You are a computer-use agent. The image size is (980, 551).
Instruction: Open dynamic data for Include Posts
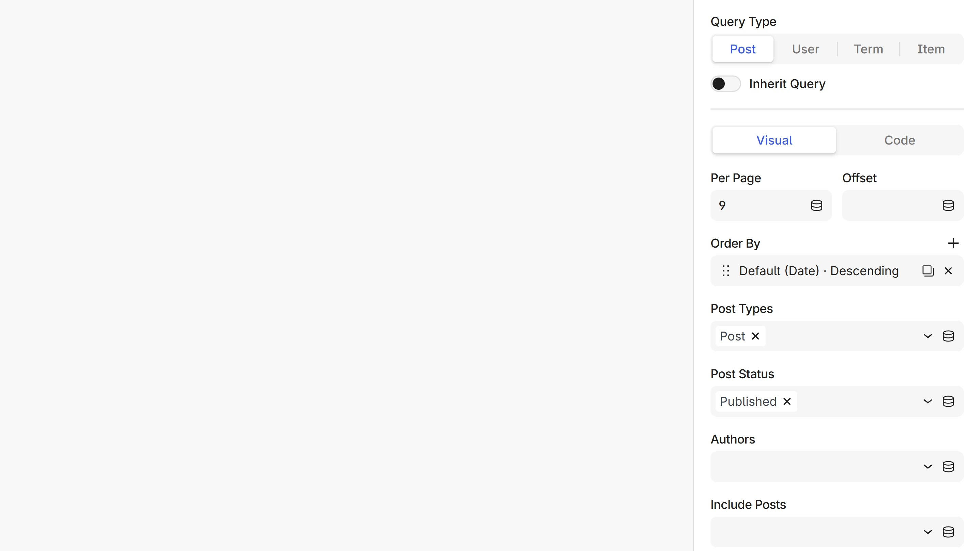pos(948,532)
